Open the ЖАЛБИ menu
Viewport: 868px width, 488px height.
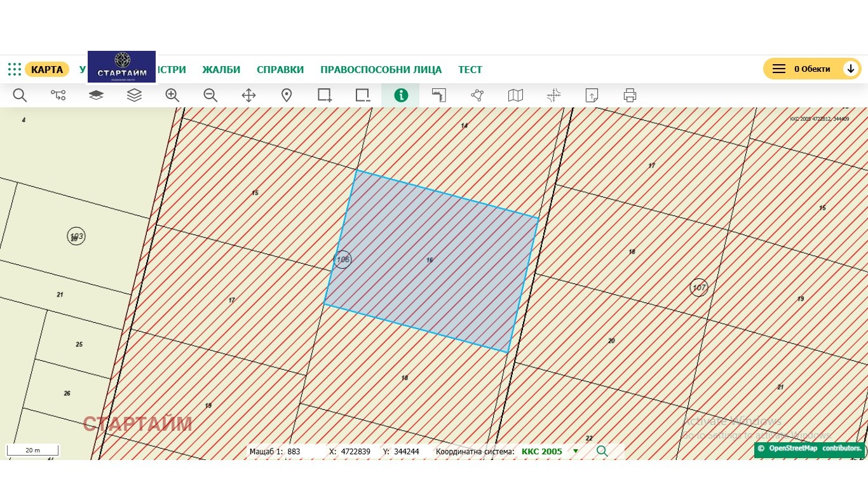221,70
